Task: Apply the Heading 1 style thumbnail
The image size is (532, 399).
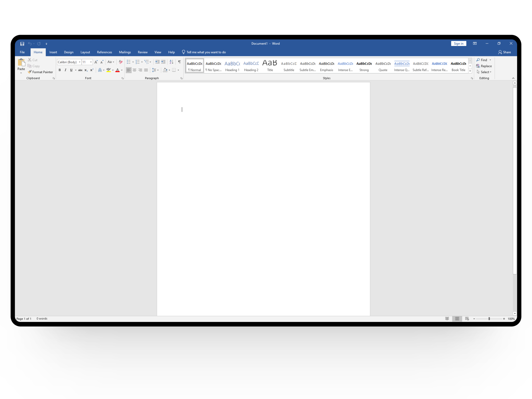Action: click(x=232, y=66)
